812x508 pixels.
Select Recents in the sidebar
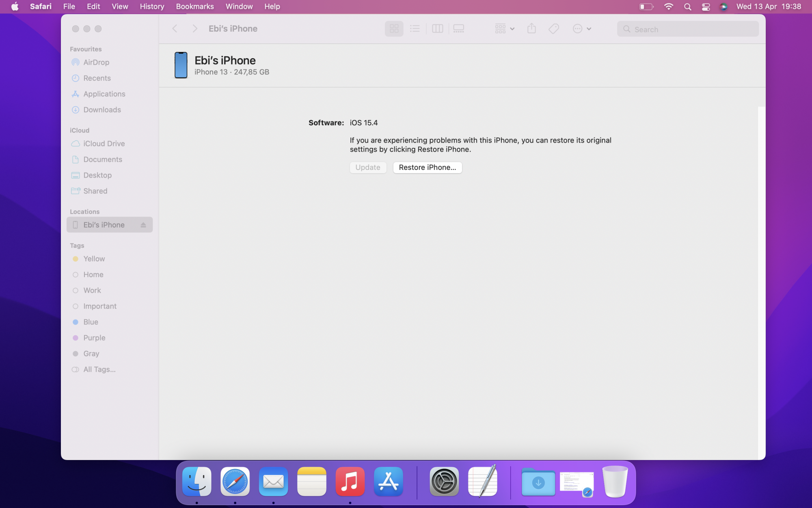[109, 78]
